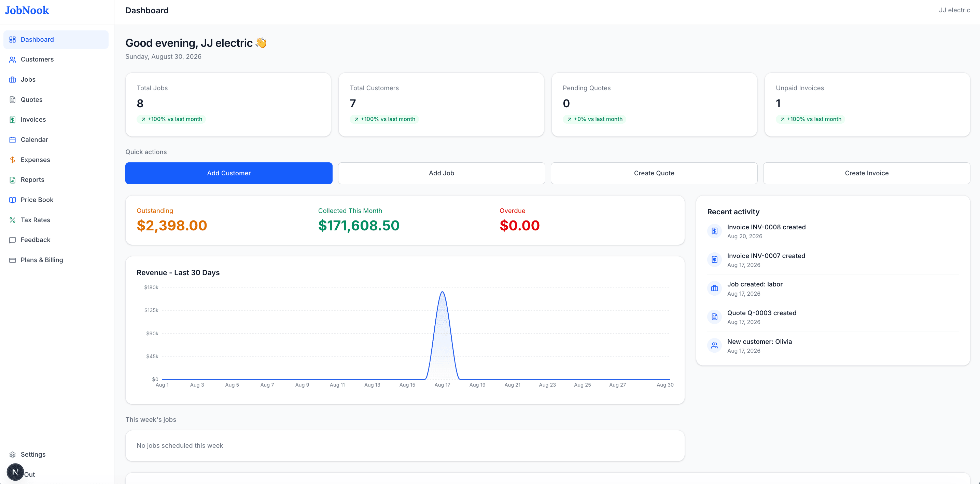
Task: Open the Calendar view
Action: 56,140
